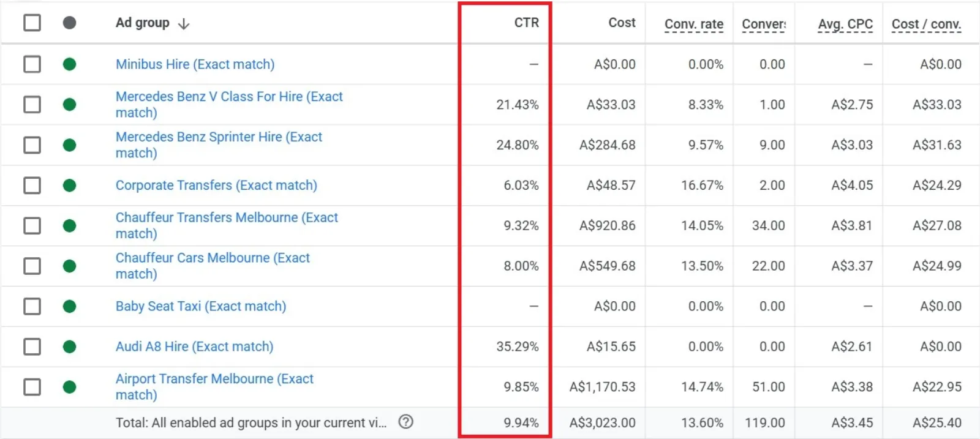Image resolution: width=980 pixels, height=439 pixels.
Task: Click the 34.00 conversions cell
Action: [x=769, y=226]
